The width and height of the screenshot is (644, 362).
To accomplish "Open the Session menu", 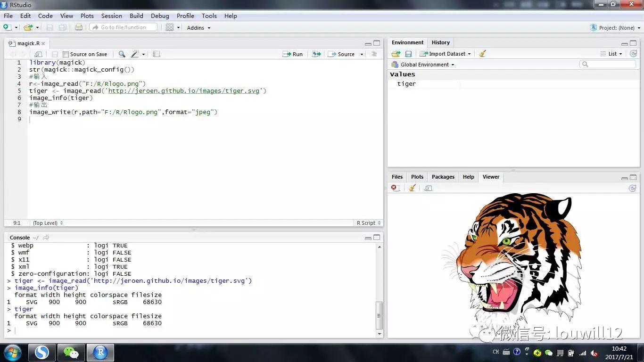I will pos(111,16).
